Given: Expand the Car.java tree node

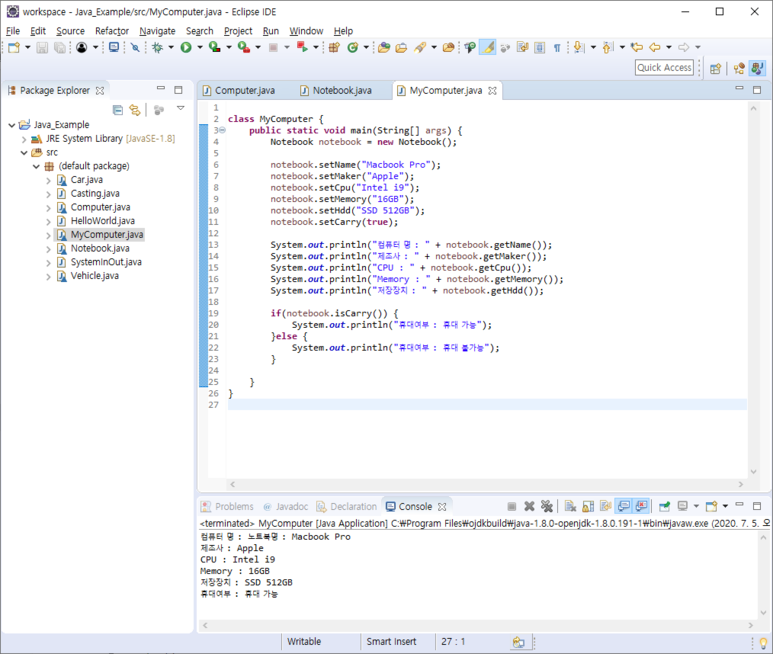Looking at the screenshot, I should coord(48,180).
